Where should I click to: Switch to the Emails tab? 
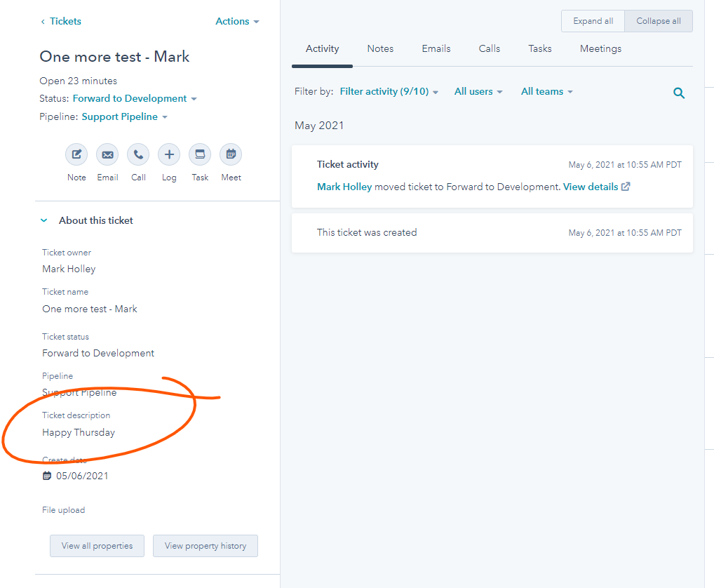[436, 49]
